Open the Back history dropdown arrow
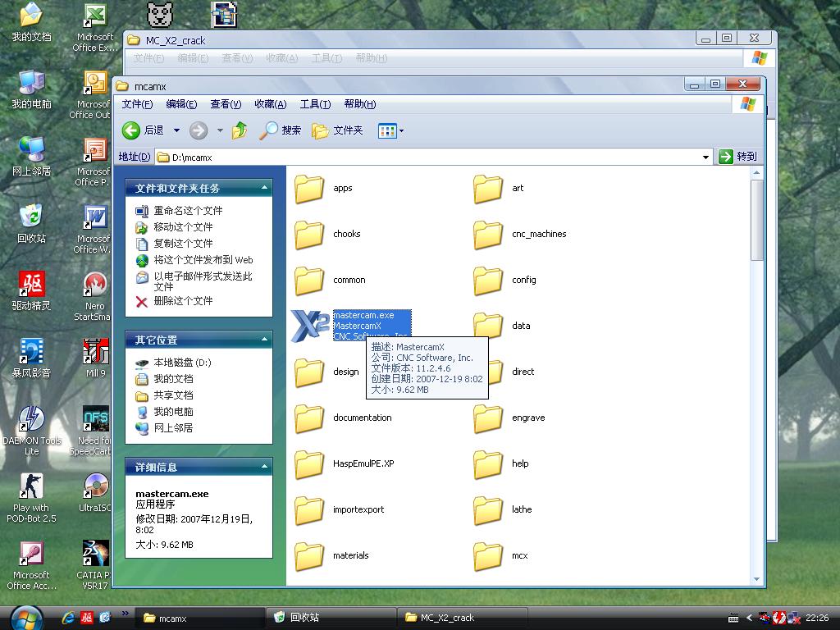The width and height of the screenshot is (840, 630). [x=176, y=130]
